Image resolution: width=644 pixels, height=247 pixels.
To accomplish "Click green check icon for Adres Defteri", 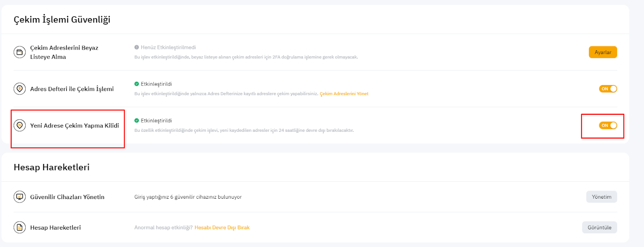I will click(137, 84).
